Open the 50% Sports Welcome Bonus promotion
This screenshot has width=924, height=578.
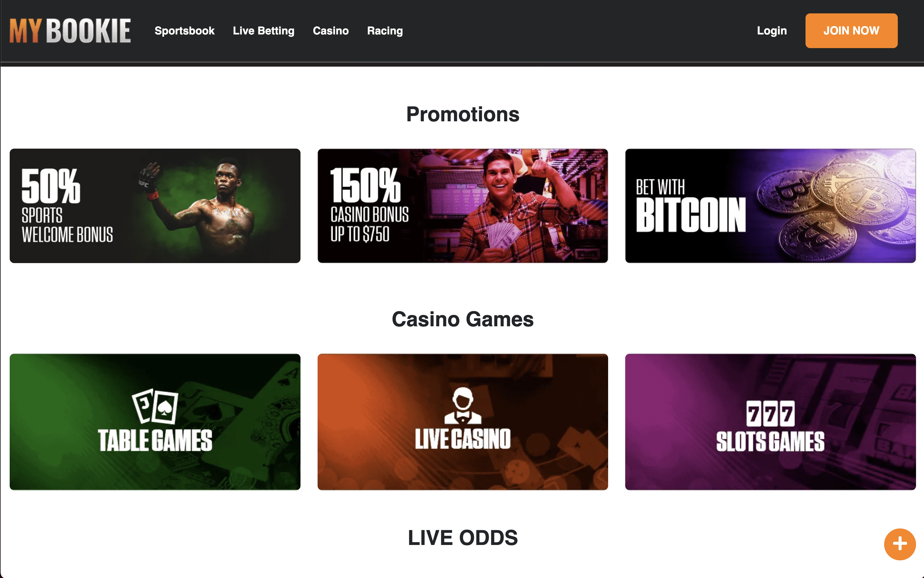pyautogui.click(x=155, y=206)
